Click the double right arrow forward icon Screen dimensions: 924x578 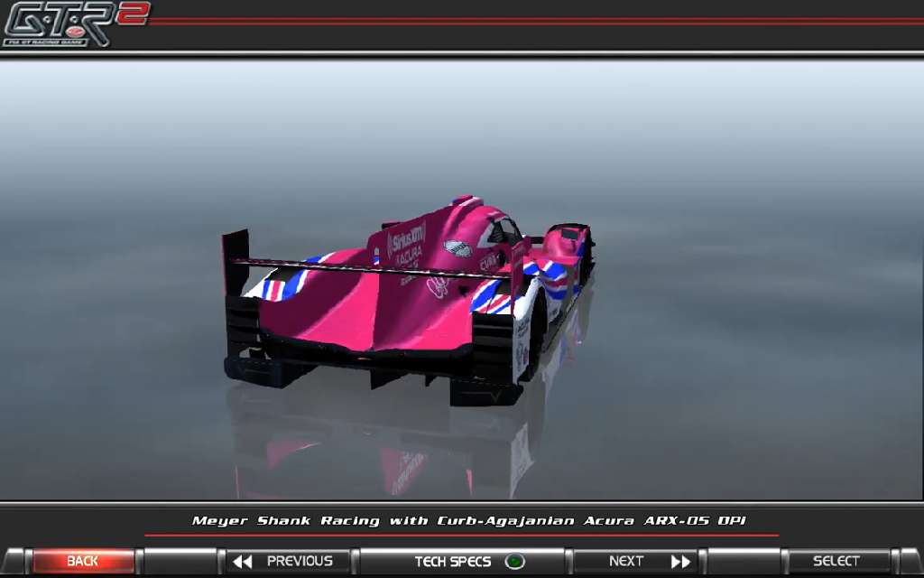680,562
